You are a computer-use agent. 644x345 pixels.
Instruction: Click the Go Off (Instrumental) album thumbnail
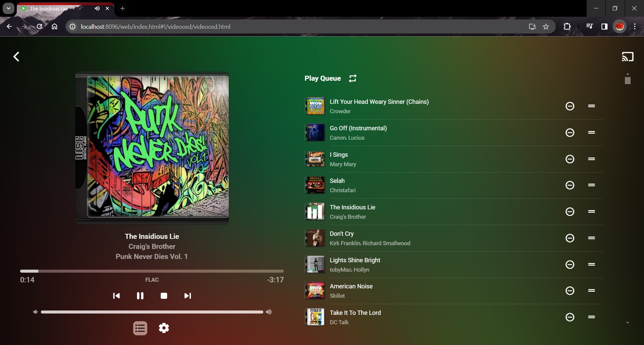click(x=315, y=133)
